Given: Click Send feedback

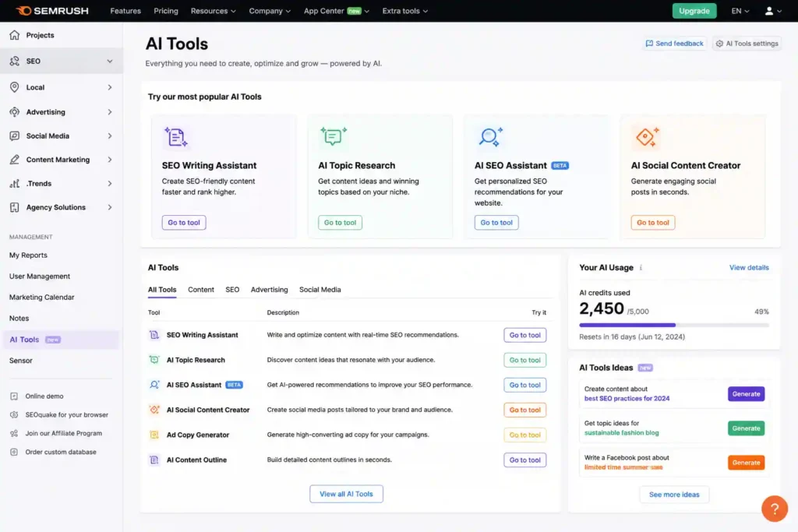Looking at the screenshot, I should click(674, 44).
